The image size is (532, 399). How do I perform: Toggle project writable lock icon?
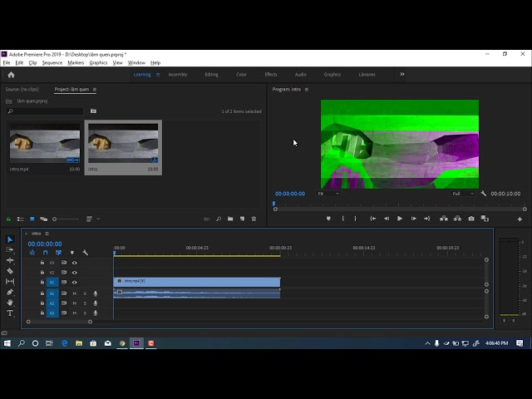[x=9, y=219]
